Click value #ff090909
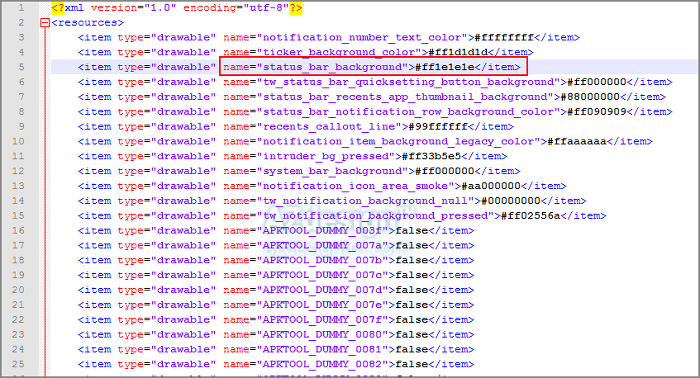Image resolution: width=700 pixels, height=378 pixels. (x=597, y=112)
